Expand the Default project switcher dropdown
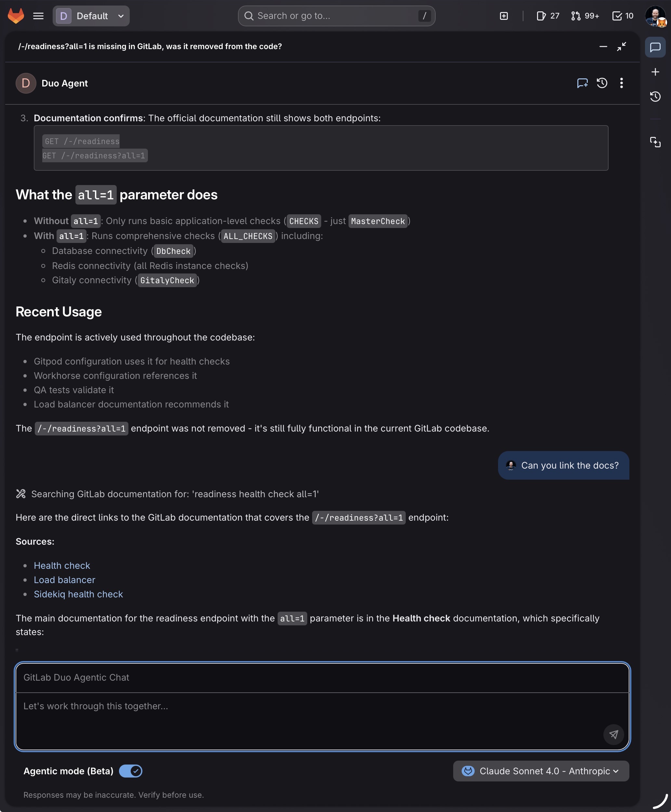 point(91,16)
